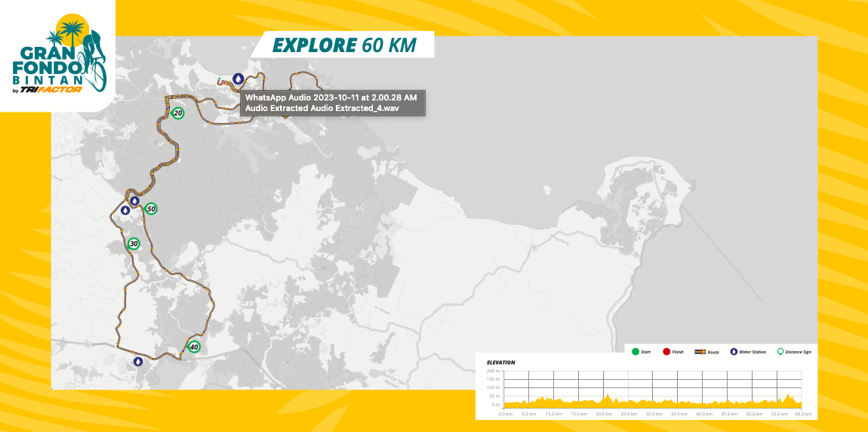Click the water station beside the 50 km sign
Image resolution: width=868 pixels, height=432 pixels.
click(x=134, y=201)
